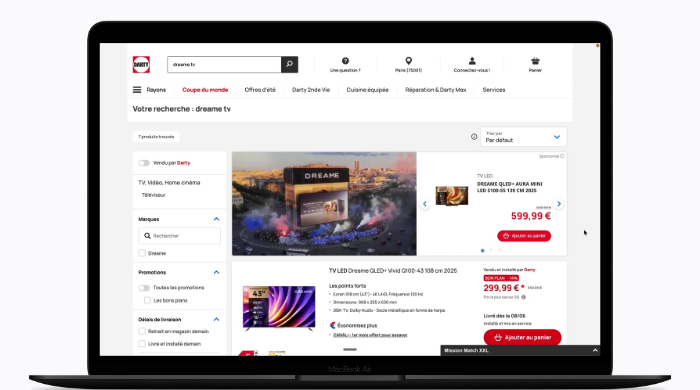The image size is (700, 390).
Task: Open the 'Trier par' sort dropdown
Action: point(524,137)
